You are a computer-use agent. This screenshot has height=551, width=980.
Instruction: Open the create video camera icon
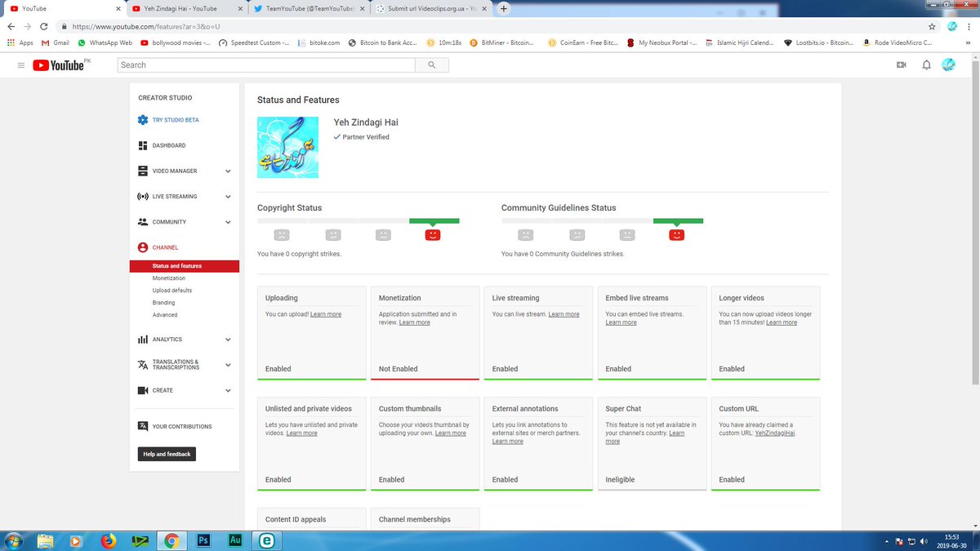(902, 65)
